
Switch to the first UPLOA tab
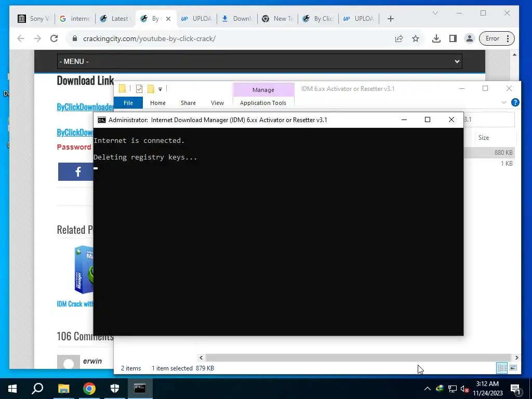[x=196, y=19]
